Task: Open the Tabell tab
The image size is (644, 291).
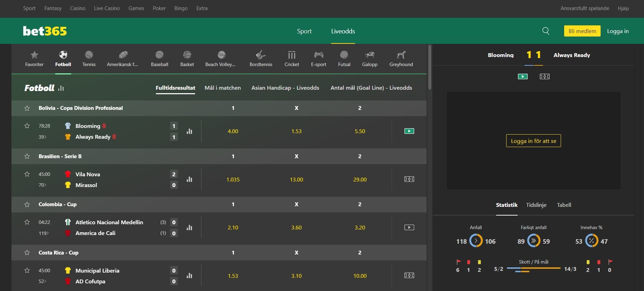Action: tap(564, 205)
